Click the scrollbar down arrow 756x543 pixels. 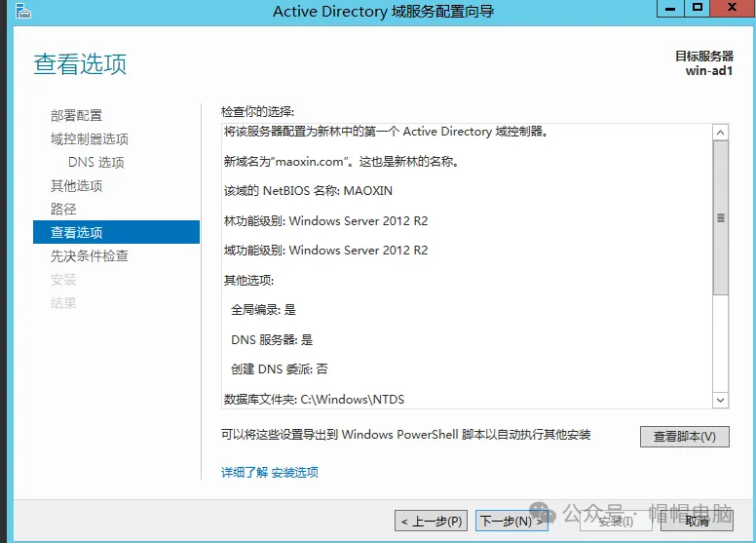[x=721, y=400]
